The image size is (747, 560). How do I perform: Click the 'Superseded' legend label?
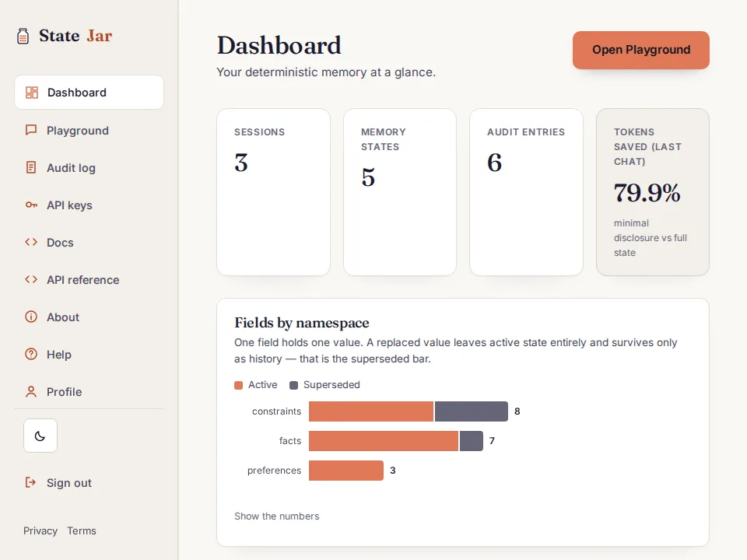point(331,385)
